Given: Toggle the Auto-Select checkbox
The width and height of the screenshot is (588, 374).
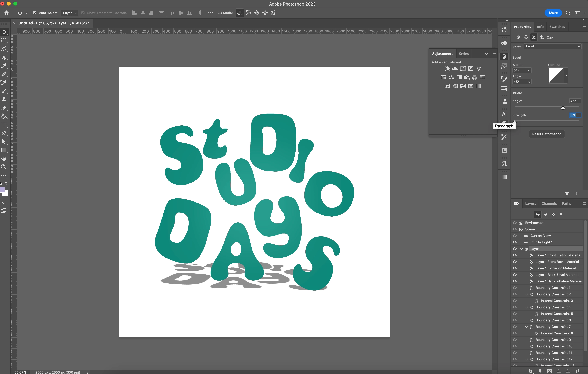Looking at the screenshot, I should 35,13.
